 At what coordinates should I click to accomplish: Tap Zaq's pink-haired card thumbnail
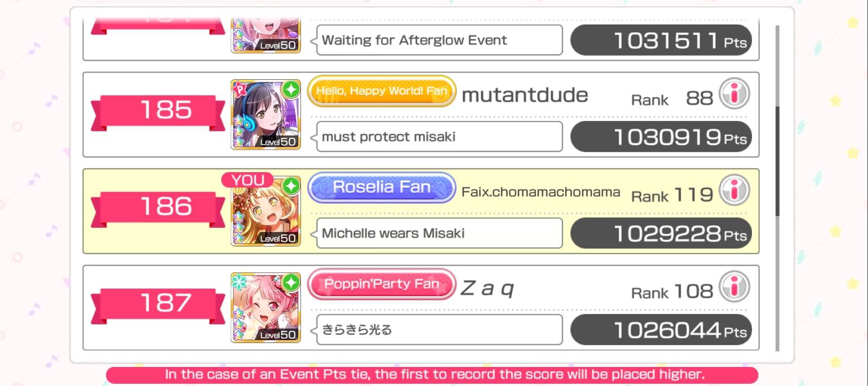[x=266, y=308]
